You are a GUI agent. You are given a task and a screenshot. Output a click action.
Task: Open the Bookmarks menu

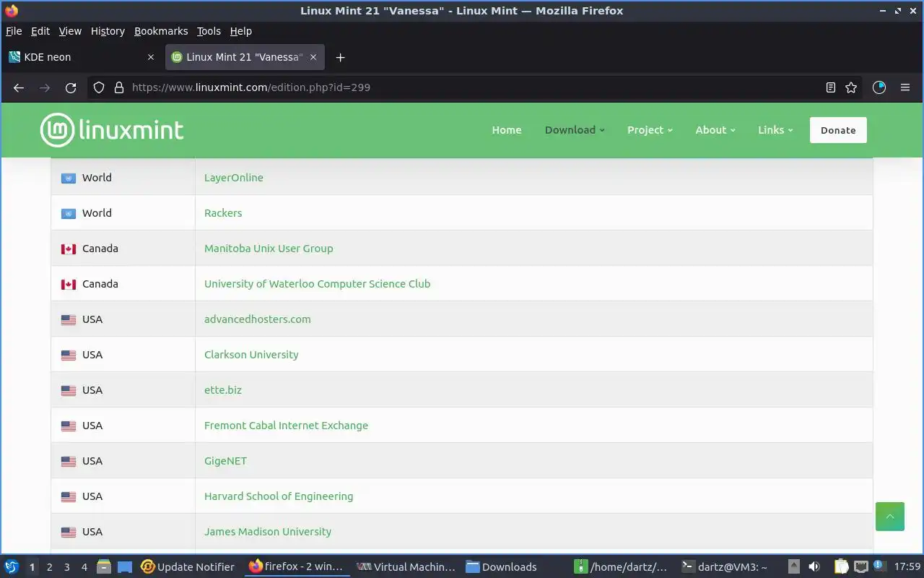161,31
